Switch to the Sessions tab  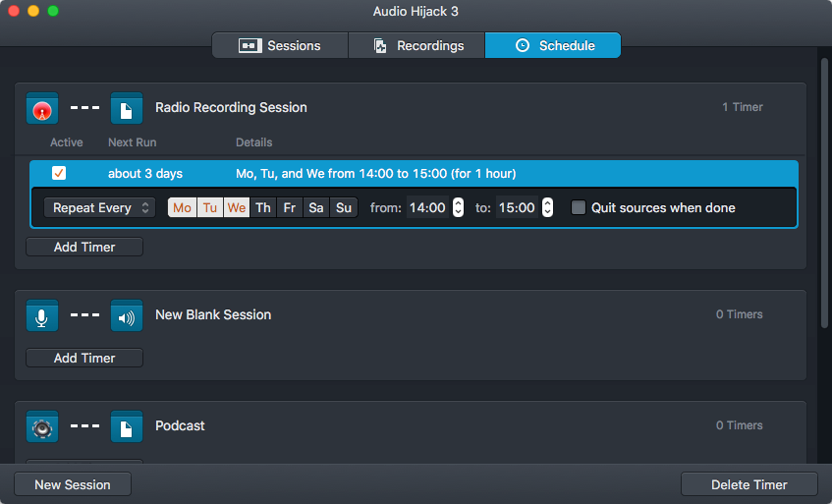click(280, 46)
